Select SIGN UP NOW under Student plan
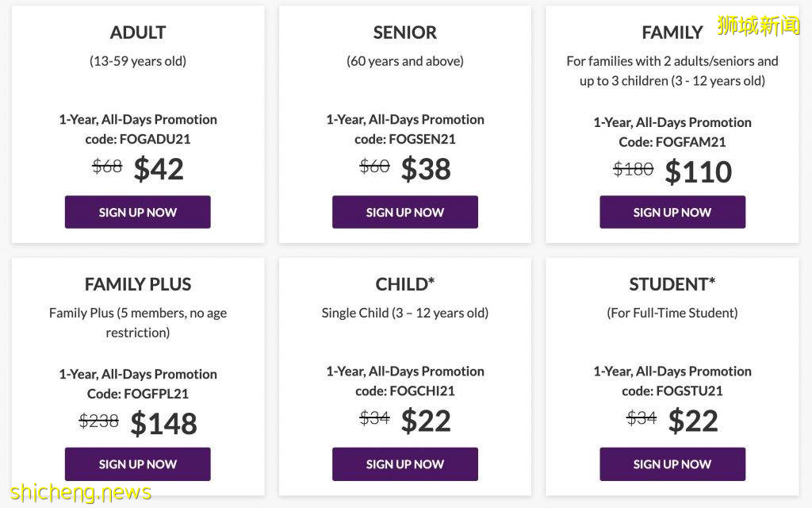This screenshot has height=508, width=812. [672, 464]
